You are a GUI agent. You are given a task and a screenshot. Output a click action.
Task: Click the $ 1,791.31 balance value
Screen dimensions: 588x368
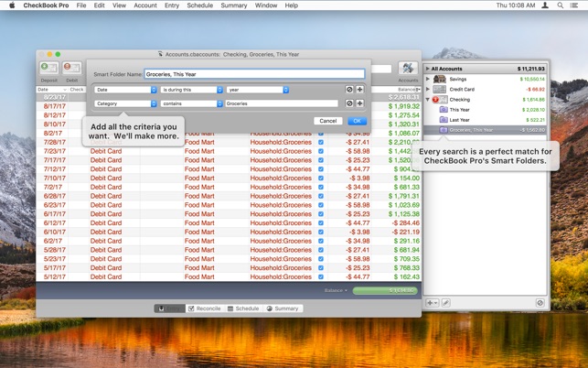pyautogui.click(x=404, y=196)
